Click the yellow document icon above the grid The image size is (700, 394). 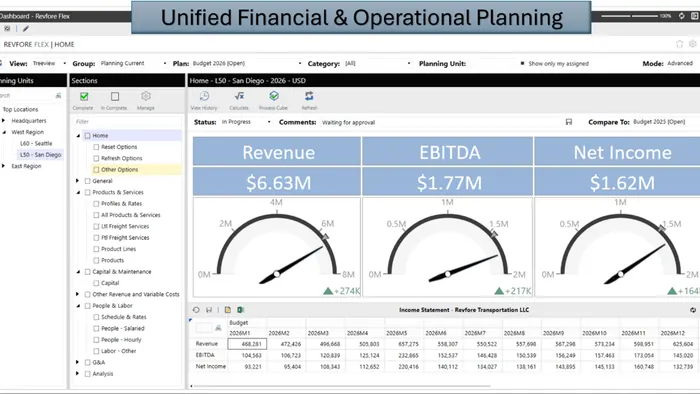point(228,310)
